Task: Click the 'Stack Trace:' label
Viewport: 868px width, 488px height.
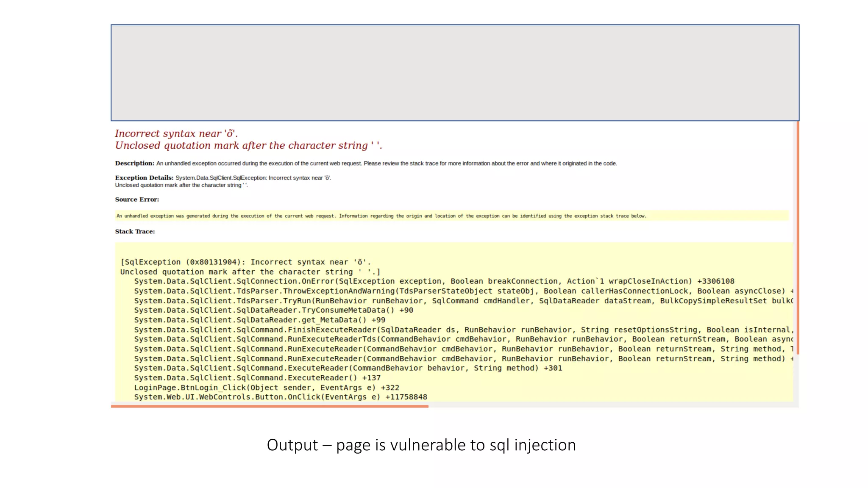Action: tap(135, 231)
